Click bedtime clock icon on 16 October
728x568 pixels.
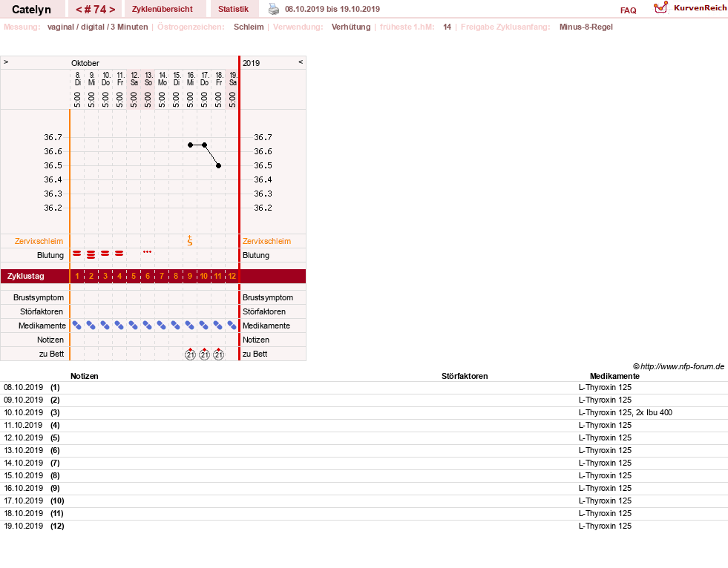point(190,354)
